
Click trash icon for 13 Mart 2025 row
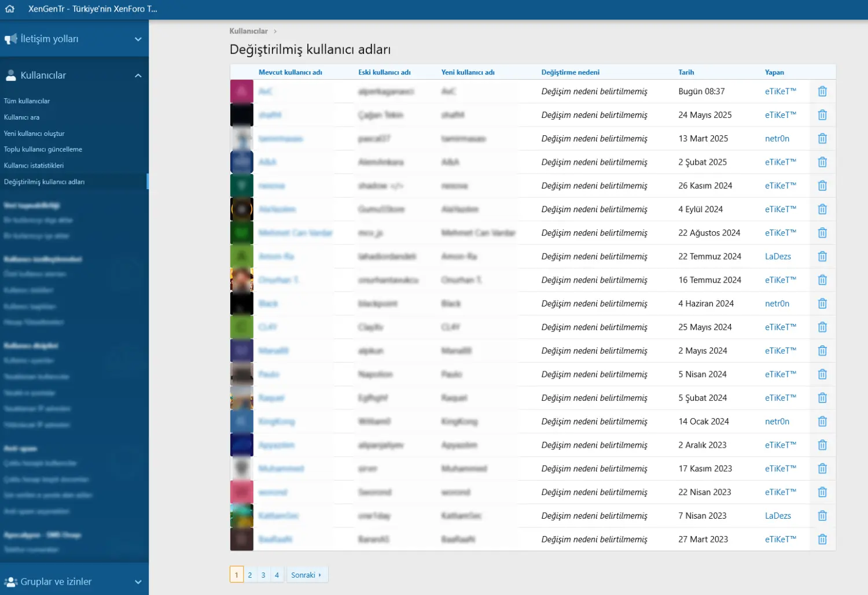click(x=822, y=139)
